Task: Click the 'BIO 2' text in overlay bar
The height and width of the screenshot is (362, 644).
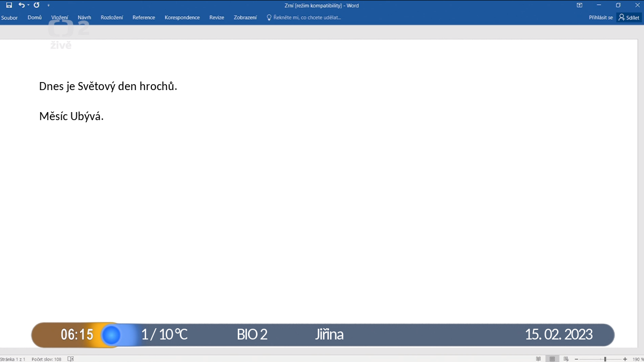Action: [x=252, y=335]
